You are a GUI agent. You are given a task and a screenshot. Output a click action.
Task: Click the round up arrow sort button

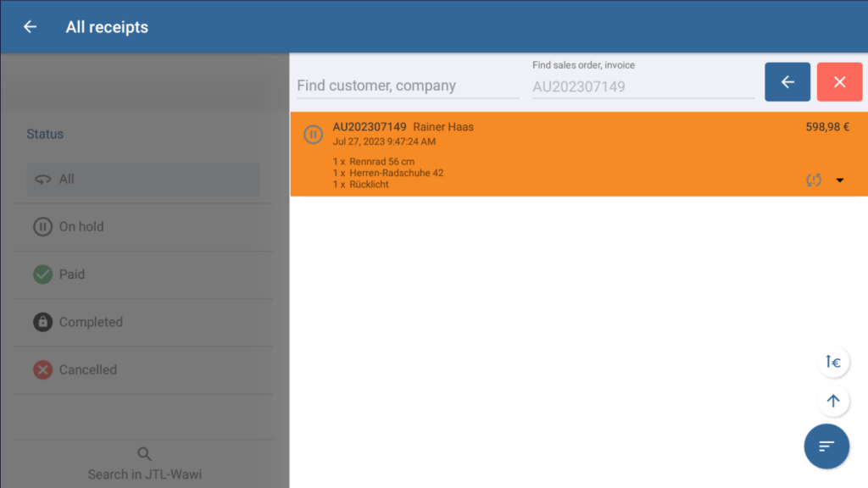click(833, 402)
